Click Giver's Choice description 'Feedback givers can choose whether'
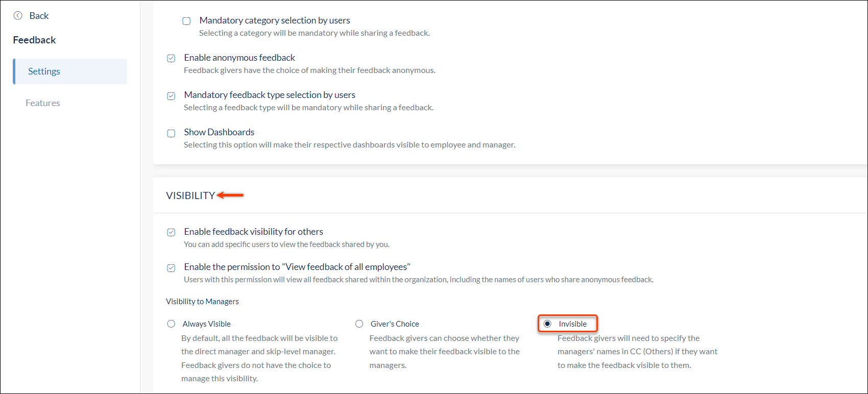Screen dimensions: 868x394 (445, 352)
